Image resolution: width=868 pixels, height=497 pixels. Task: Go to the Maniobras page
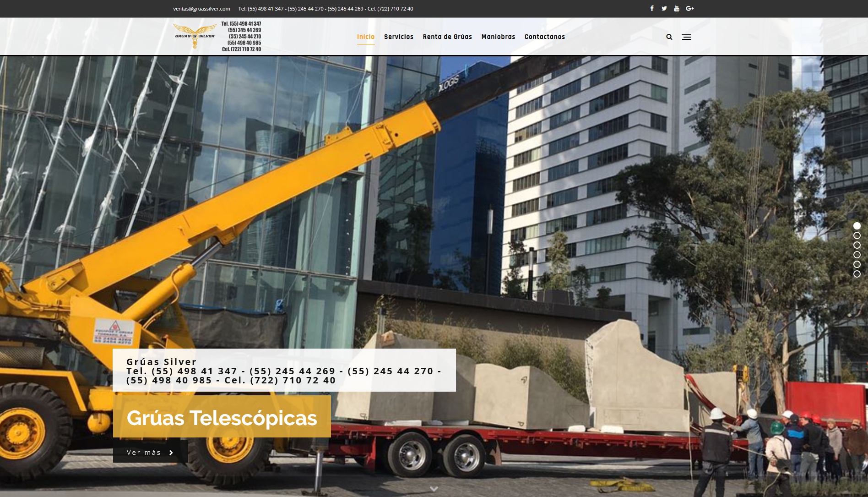pyautogui.click(x=498, y=37)
